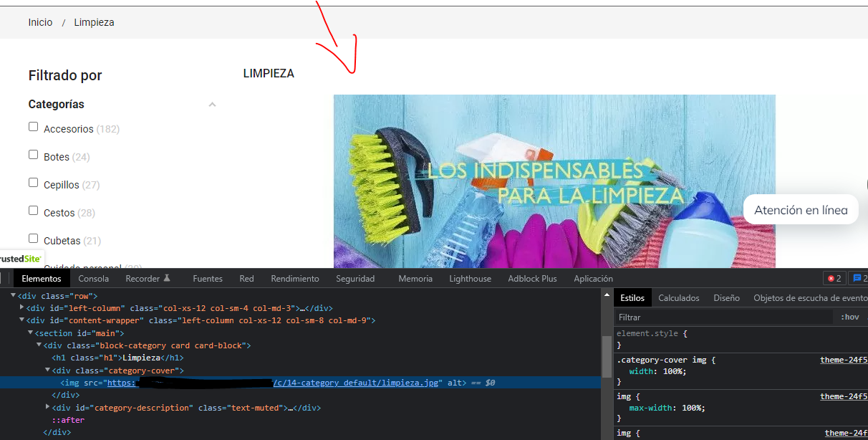
Task: Click the Limpieza breadcrumb link
Action: (94, 22)
